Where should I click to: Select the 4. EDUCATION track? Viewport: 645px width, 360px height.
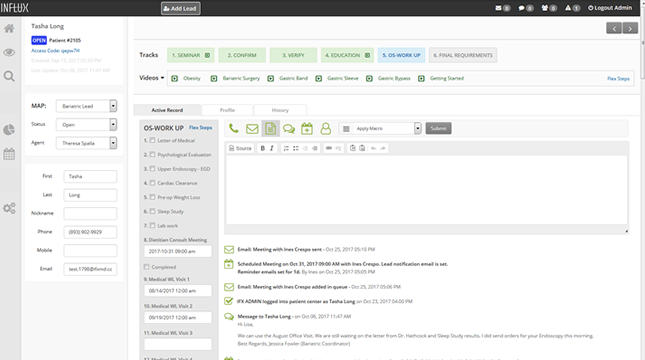(x=347, y=55)
